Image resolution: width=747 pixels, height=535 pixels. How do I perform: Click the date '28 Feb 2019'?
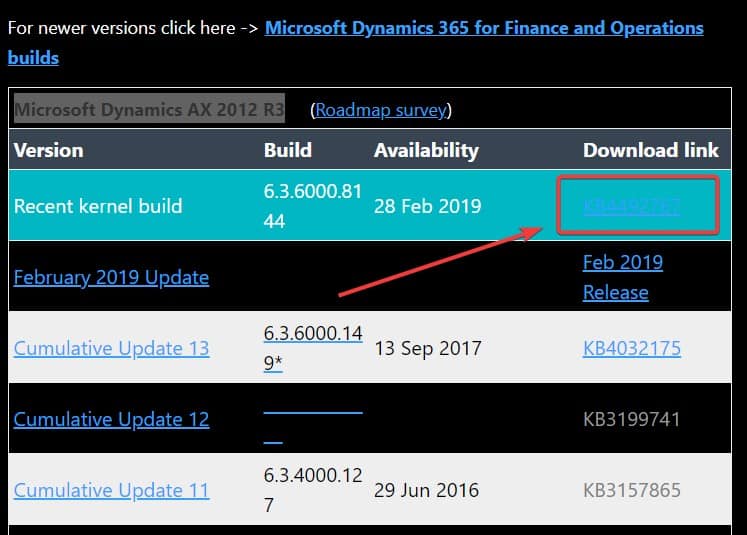click(428, 206)
